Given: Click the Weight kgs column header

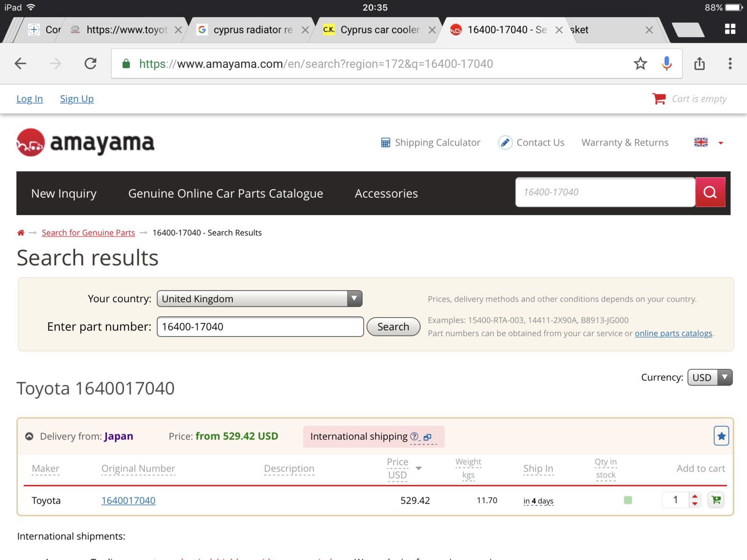Looking at the screenshot, I should pyautogui.click(x=468, y=468).
